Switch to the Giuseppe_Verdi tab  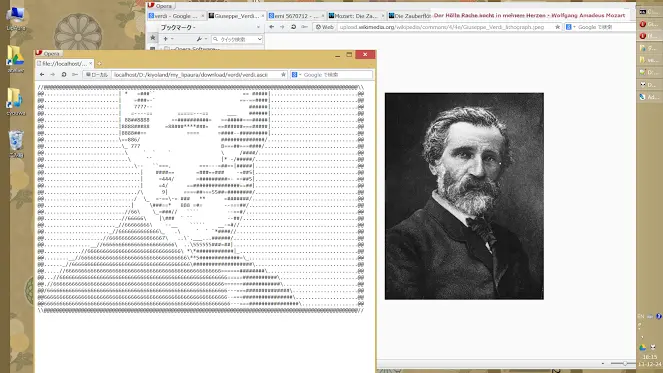point(236,16)
